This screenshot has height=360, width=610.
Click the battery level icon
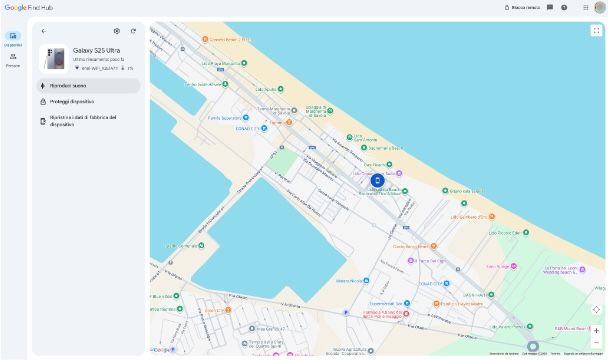click(x=123, y=68)
